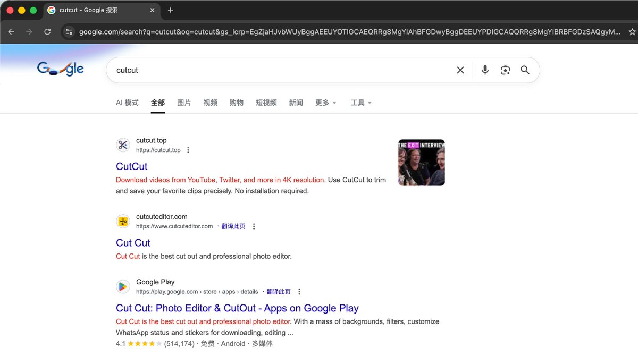
Task: Click the macOS green fullscreen window button
Action: click(x=33, y=10)
